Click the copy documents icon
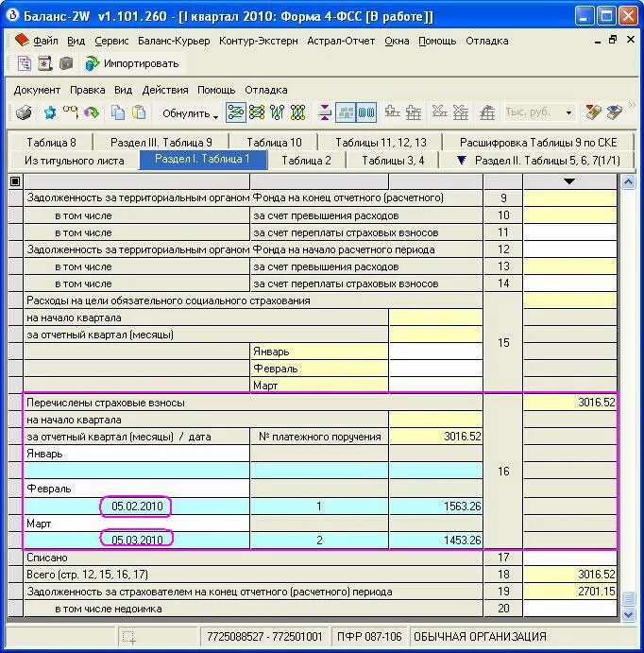This screenshot has height=653, width=644. click(118, 112)
